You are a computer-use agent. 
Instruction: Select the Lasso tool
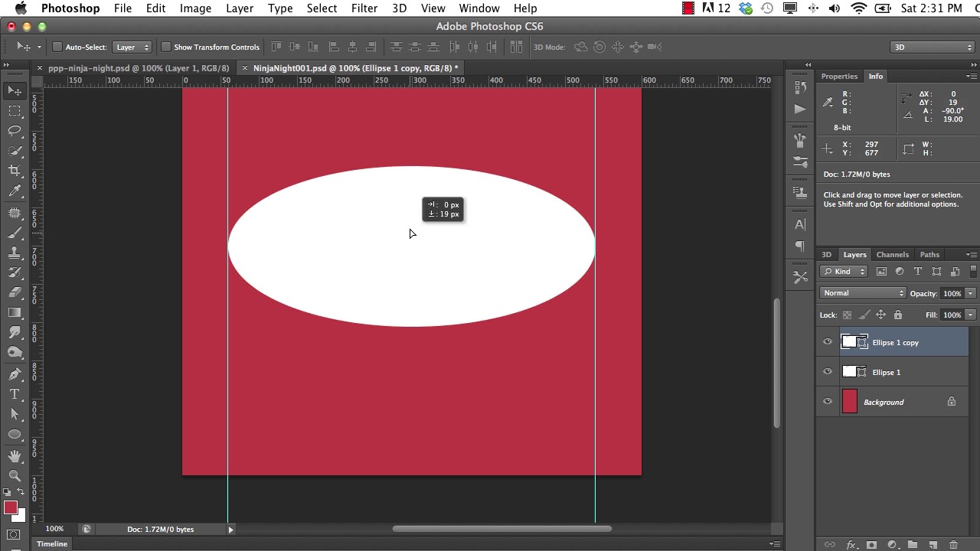[x=15, y=131]
